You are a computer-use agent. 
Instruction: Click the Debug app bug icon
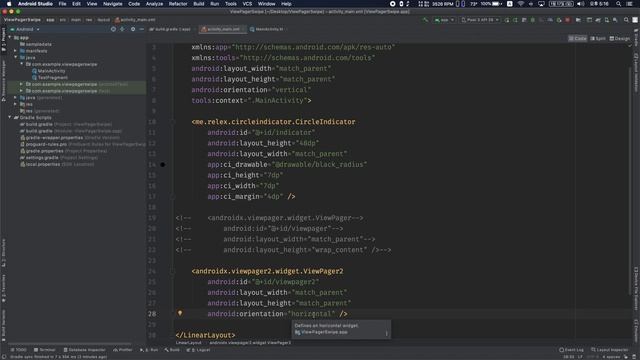click(x=533, y=20)
